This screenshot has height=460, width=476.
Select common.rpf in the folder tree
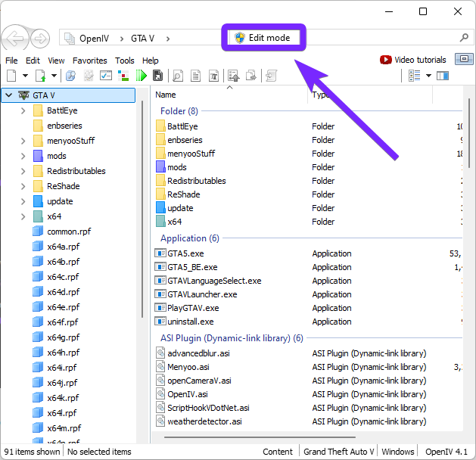click(69, 232)
